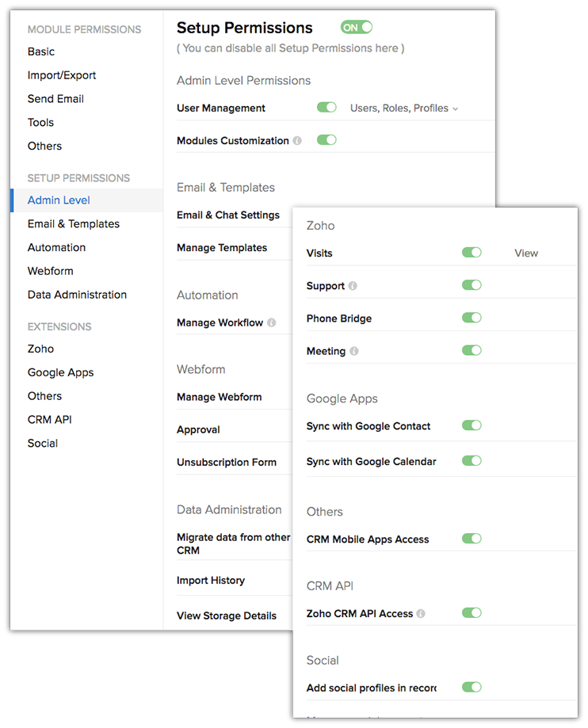Click info icon beside Modules Customization

pos(297,141)
